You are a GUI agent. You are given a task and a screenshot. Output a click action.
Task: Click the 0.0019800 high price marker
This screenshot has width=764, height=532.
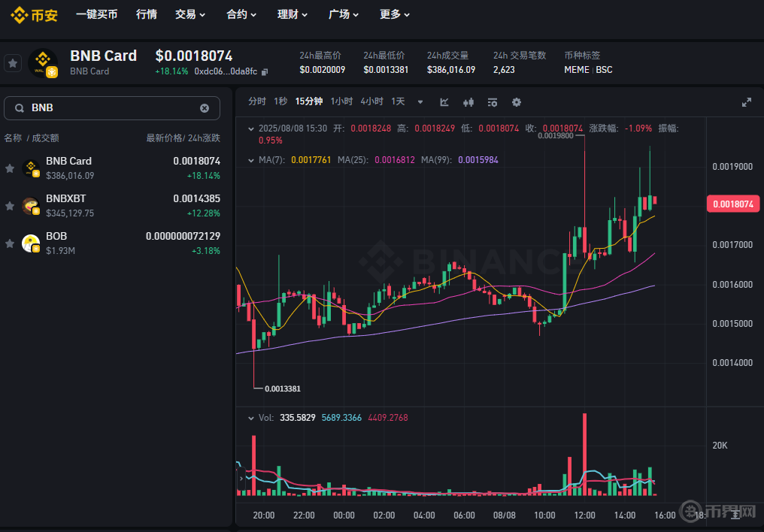click(x=556, y=136)
